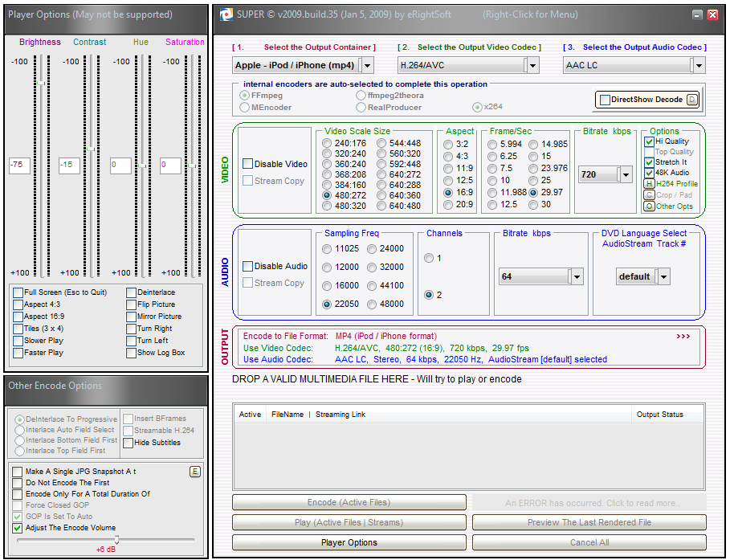Click the red >>> arrows in Output panel

[683, 336]
